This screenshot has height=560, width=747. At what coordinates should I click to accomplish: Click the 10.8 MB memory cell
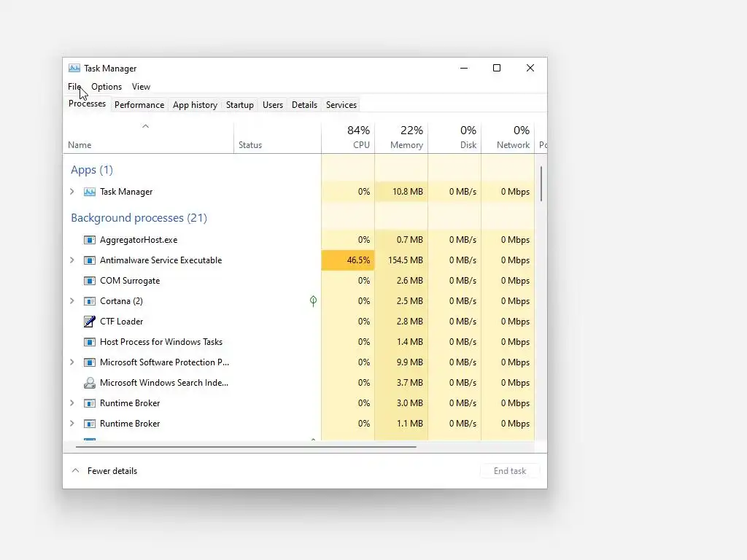401,192
